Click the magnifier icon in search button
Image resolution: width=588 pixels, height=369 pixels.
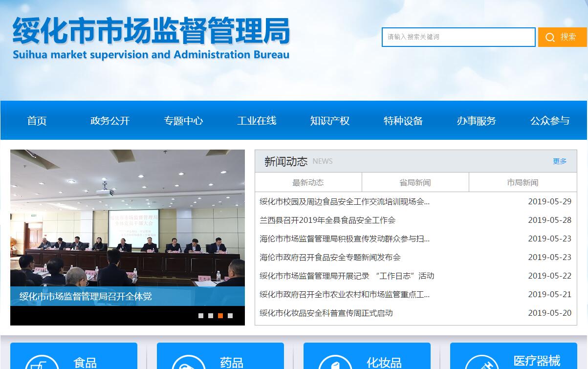click(x=550, y=38)
